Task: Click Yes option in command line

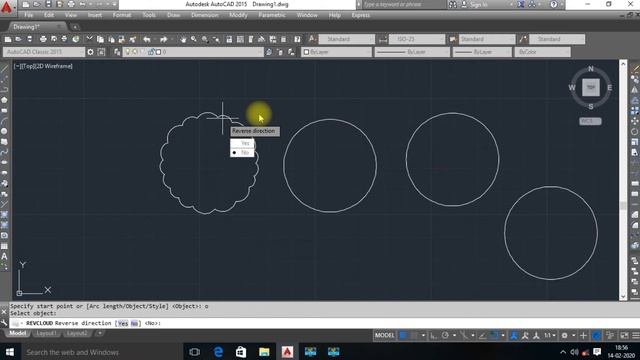Action: pyautogui.click(x=123, y=323)
